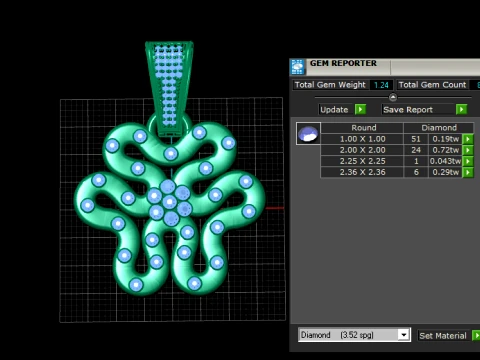This screenshot has width=480, height=360.
Task: Click the slider handle below Total Gem Weight
Action: click(x=393, y=97)
